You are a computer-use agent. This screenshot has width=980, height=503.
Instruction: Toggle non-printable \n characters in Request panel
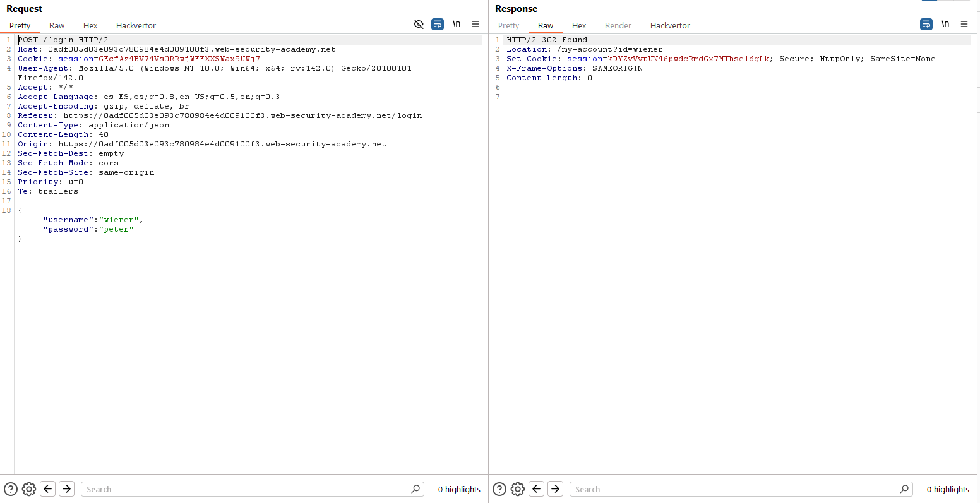(x=457, y=24)
